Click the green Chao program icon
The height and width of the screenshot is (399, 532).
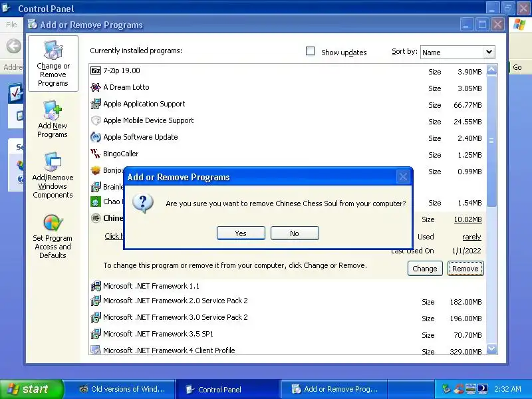click(96, 202)
